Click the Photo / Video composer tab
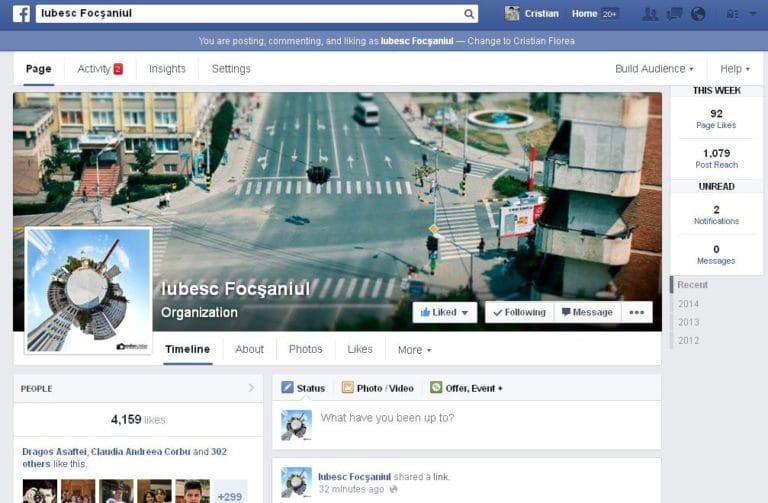768x503 pixels. pos(378,388)
